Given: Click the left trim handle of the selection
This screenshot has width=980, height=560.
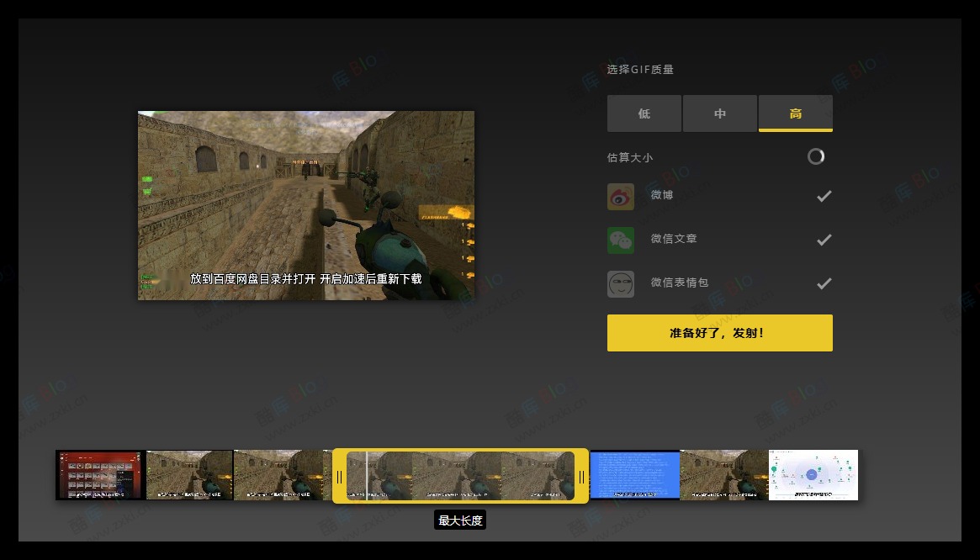Looking at the screenshot, I should 339,476.
